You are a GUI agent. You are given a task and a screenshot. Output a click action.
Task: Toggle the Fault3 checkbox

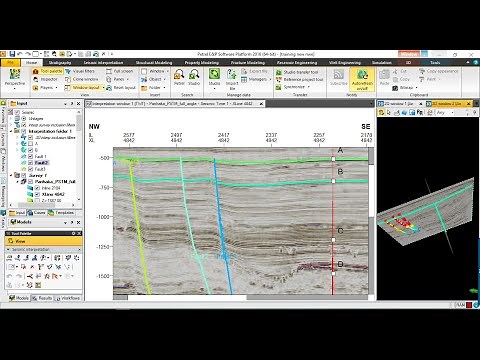click(x=31, y=169)
